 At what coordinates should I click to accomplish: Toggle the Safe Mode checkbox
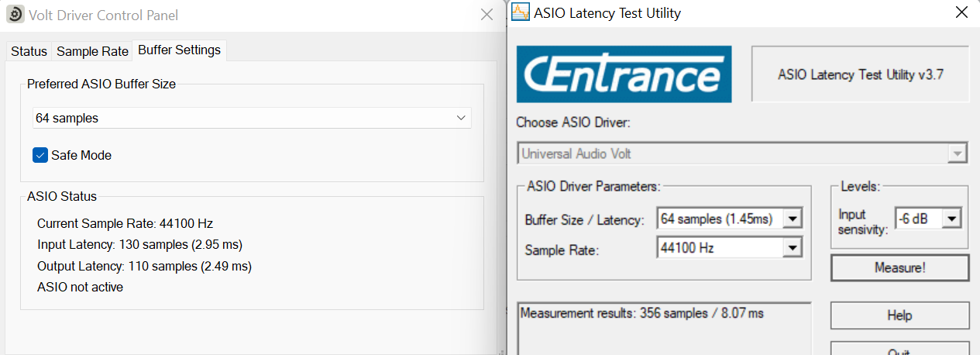[40, 155]
